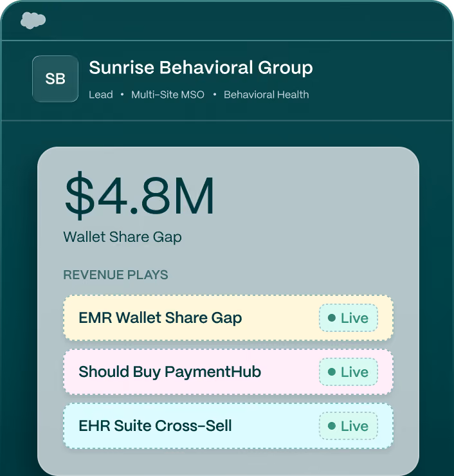Select the 'Multi-Site MSO' label
Image resolution: width=454 pixels, height=476 pixels.
[168, 95]
